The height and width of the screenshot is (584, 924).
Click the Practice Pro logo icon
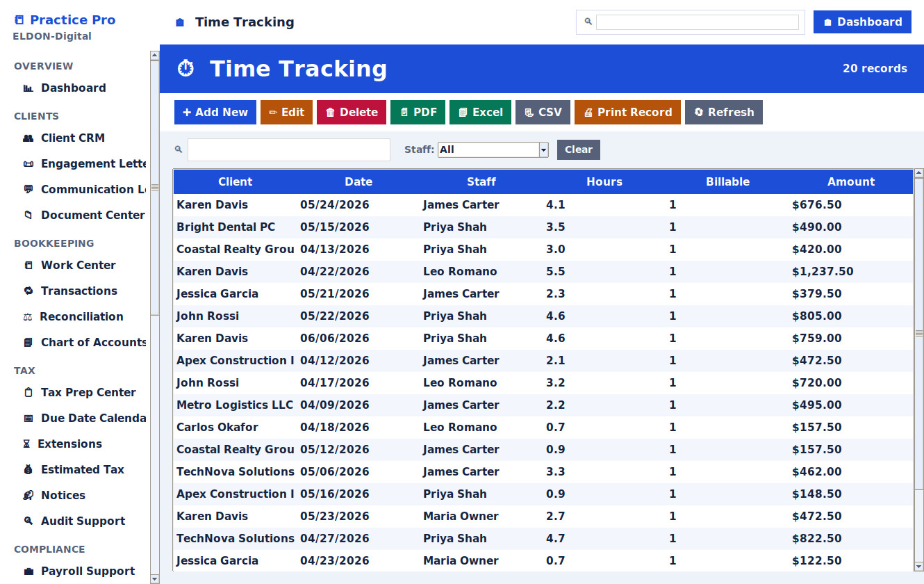[19, 20]
